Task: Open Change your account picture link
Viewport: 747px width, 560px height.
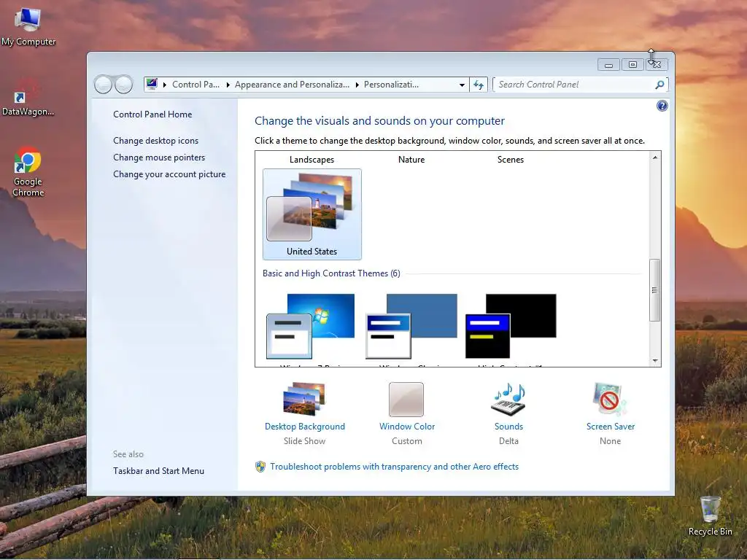Action: (169, 174)
